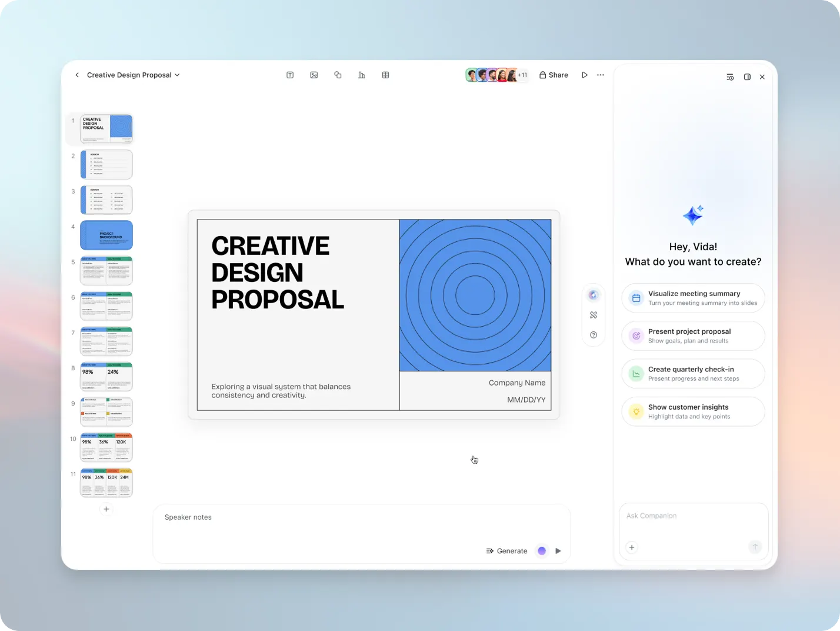
Task: Open the more options ellipsis menu
Action: point(601,75)
